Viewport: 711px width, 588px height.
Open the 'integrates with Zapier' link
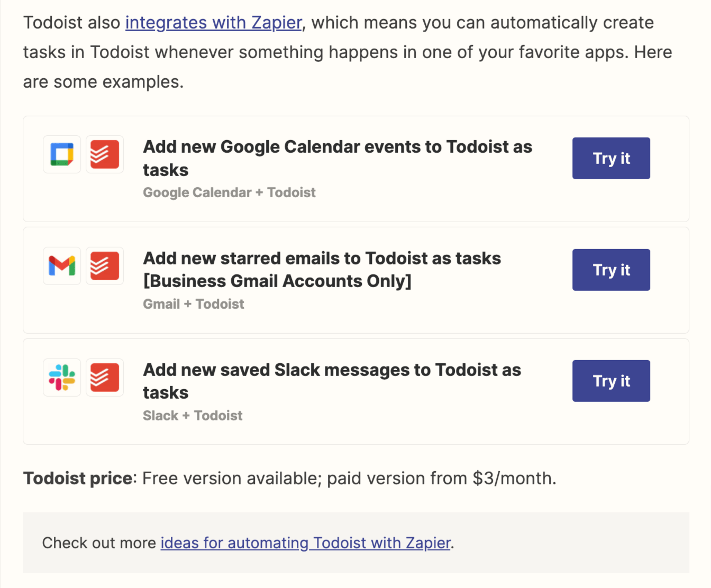click(213, 22)
